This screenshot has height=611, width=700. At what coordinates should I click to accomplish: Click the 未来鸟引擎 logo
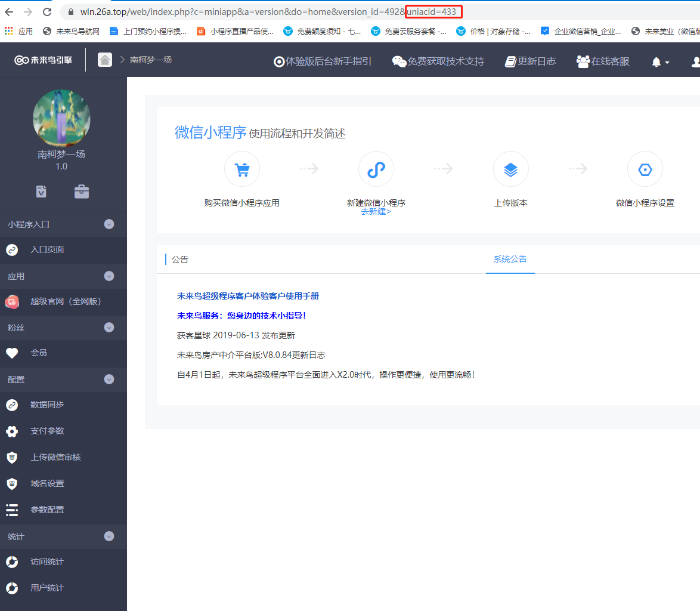point(43,60)
